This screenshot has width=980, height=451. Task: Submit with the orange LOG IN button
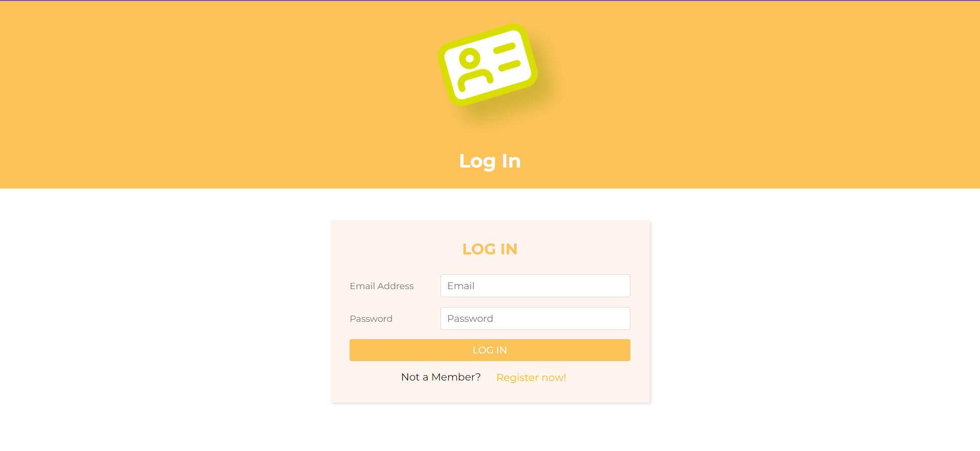[489, 350]
